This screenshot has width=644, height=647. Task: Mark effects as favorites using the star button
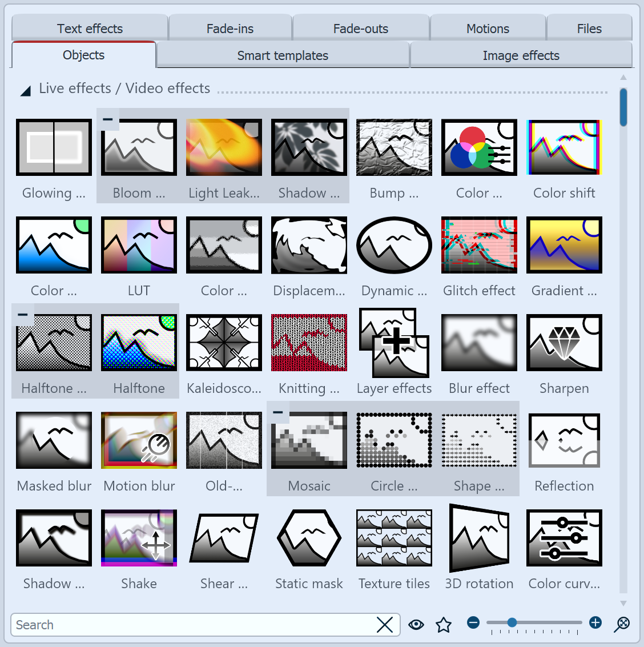(x=444, y=625)
